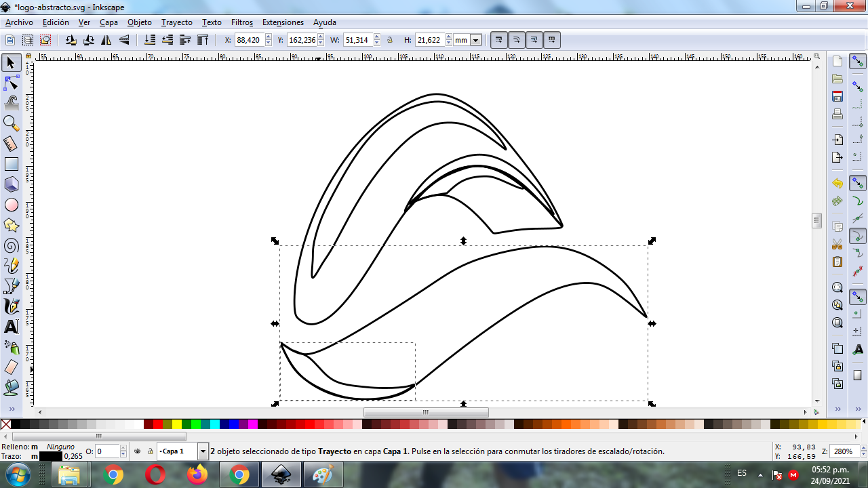The width and height of the screenshot is (868, 488).
Task: Select the Spiral tool
Action: coord(11,245)
